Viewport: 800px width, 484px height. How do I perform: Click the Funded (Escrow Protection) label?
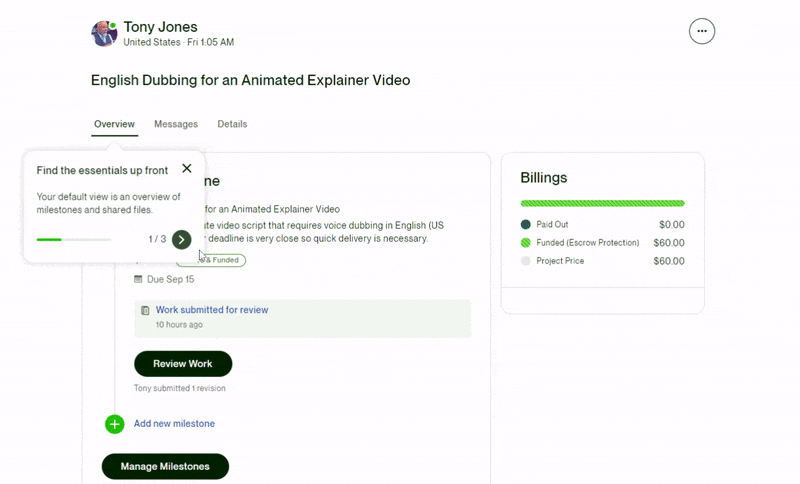588,243
